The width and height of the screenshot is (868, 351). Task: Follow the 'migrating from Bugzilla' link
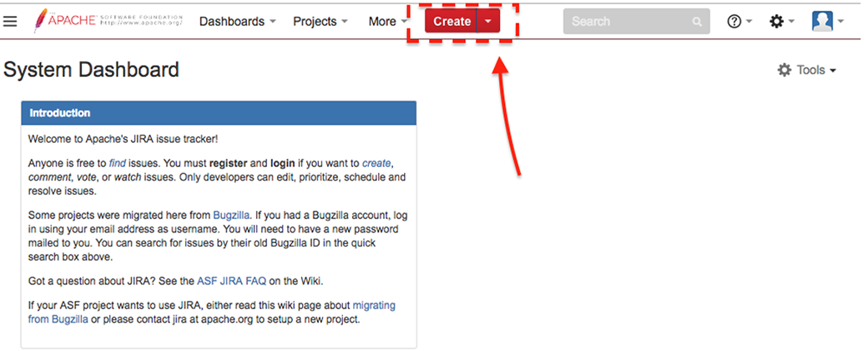tap(373, 306)
